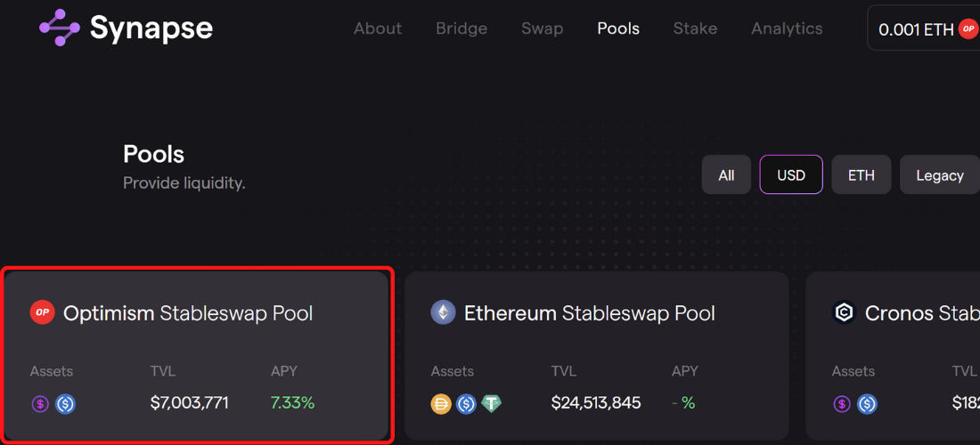Image resolution: width=980 pixels, height=445 pixels.
Task: Open the Stake page link
Action: coord(695,28)
